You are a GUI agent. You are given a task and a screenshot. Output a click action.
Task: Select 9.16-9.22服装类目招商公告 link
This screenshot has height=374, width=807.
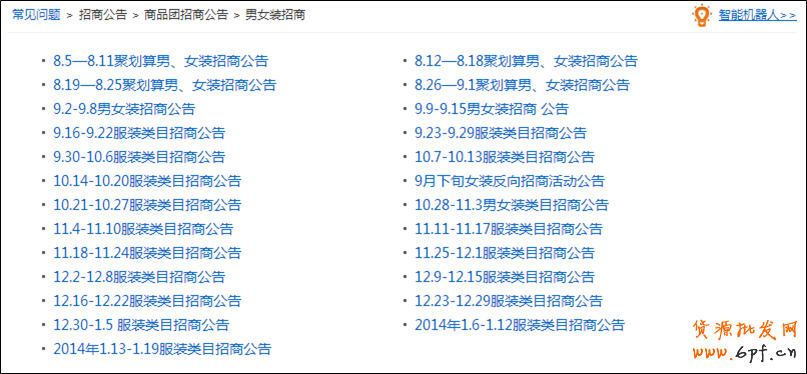point(139,133)
